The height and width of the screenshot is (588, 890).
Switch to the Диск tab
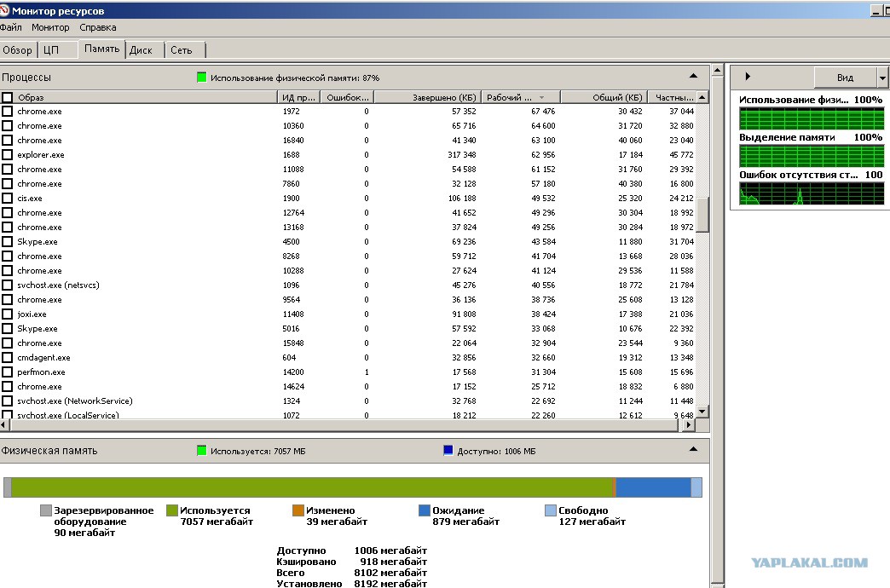pos(141,50)
